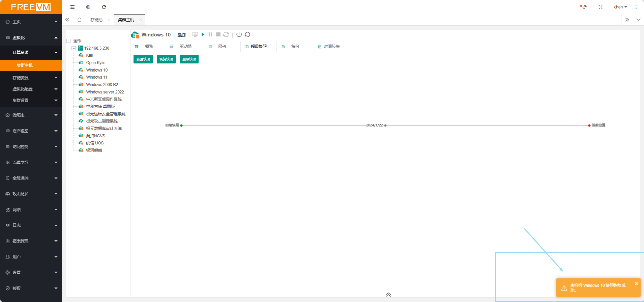Screen dimensions: 644x302
Task: Switch to the 备份 tab
Action: 295,46
